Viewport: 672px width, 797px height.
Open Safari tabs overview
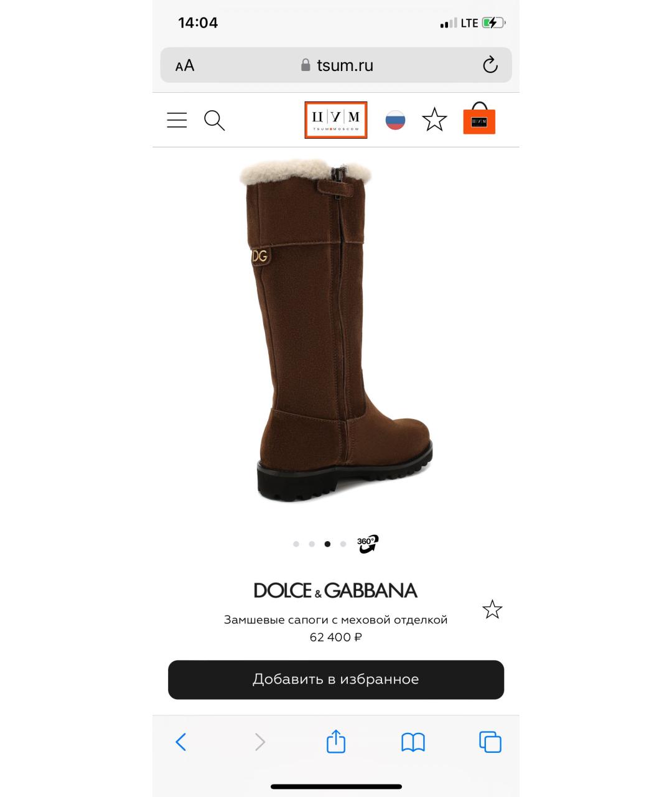tap(490, 742)
